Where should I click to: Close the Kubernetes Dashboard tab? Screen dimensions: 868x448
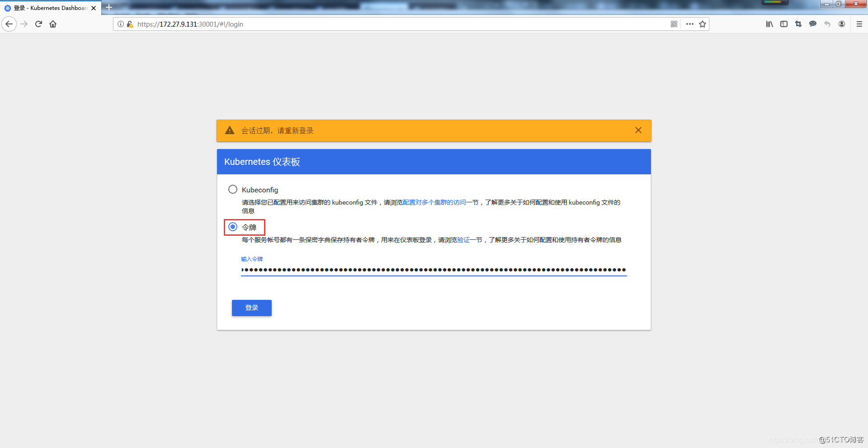[x=94, y=8]
